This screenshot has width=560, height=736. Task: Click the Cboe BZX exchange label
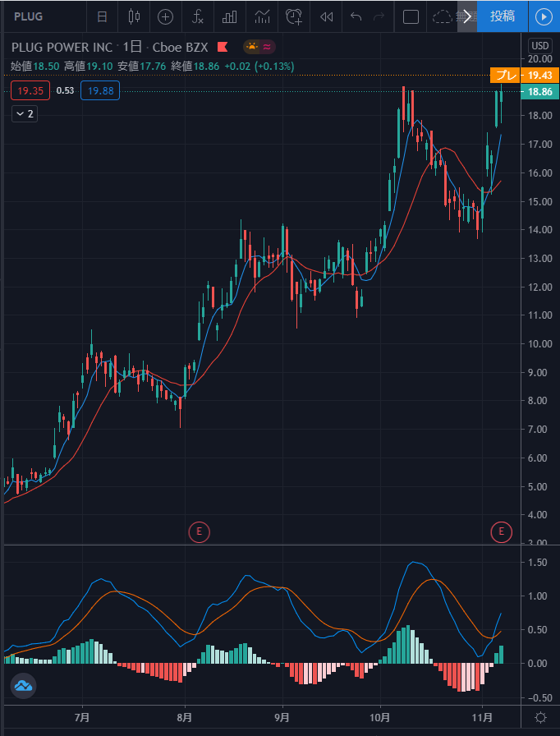tap(180, 47)
